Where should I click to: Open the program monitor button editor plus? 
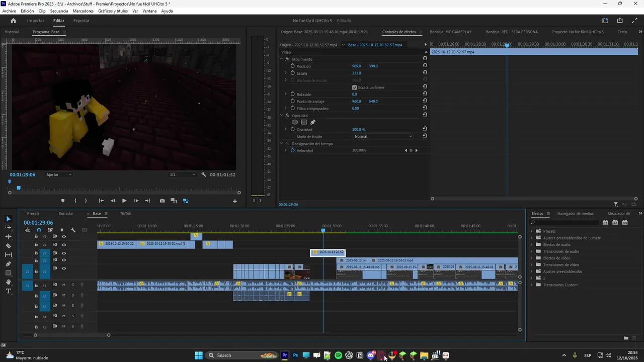(234, 201)
